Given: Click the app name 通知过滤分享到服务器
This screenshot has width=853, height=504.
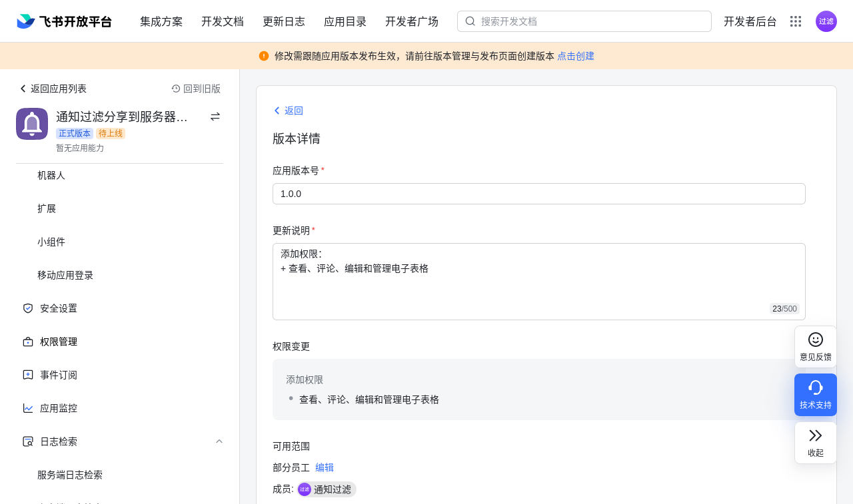Looking at the screenshot, I should click(122, 117).
